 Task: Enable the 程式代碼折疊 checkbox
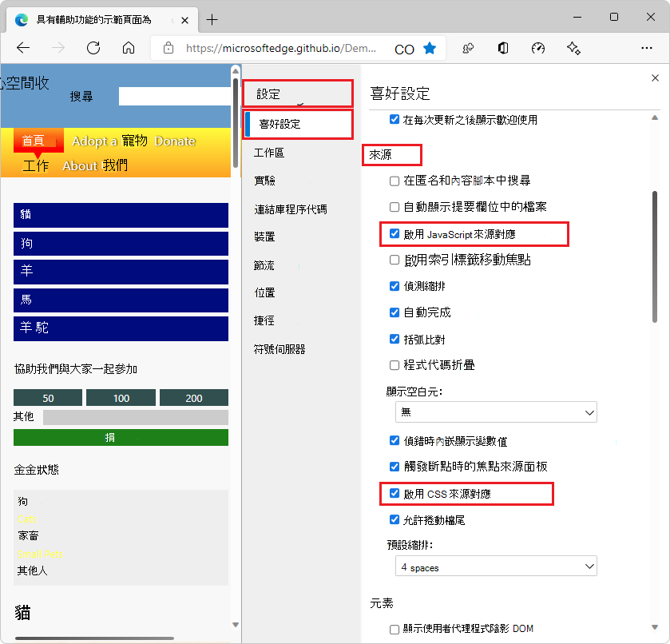coord(394,366)
